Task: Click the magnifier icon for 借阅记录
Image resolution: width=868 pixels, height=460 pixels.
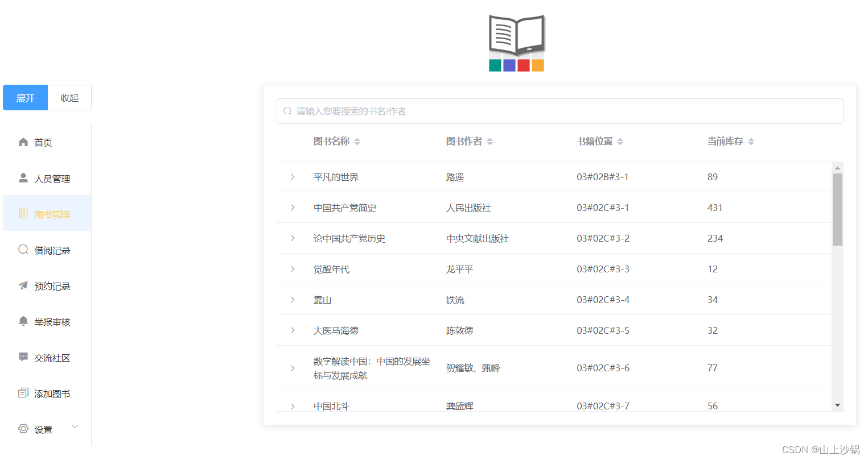Action: [23, 250]
